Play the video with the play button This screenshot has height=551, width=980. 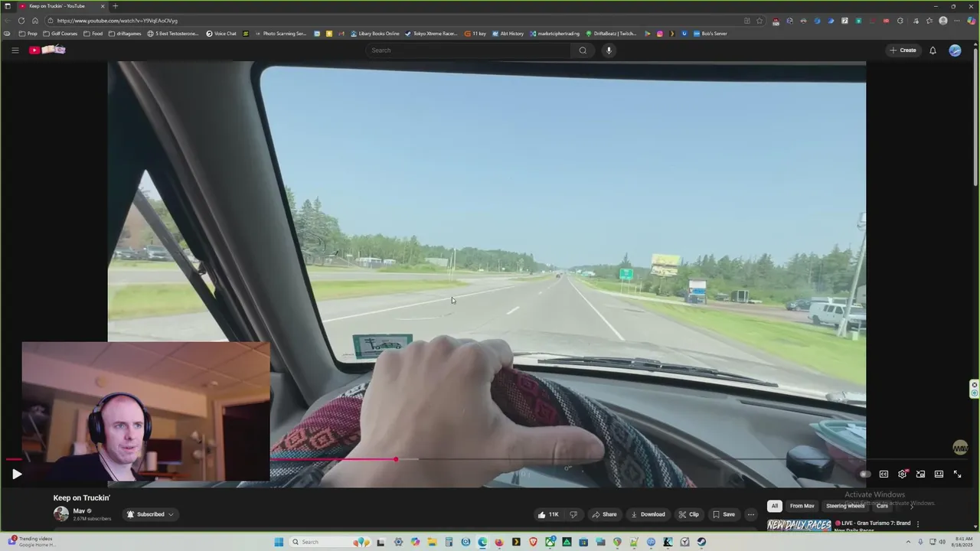(x=17, y=474)
